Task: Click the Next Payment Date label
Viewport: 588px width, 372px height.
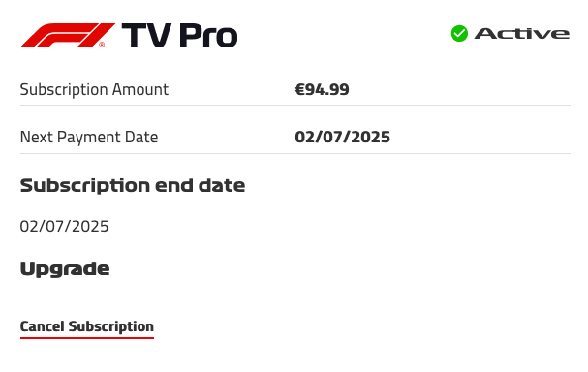Action: click(x=89, y=137)
